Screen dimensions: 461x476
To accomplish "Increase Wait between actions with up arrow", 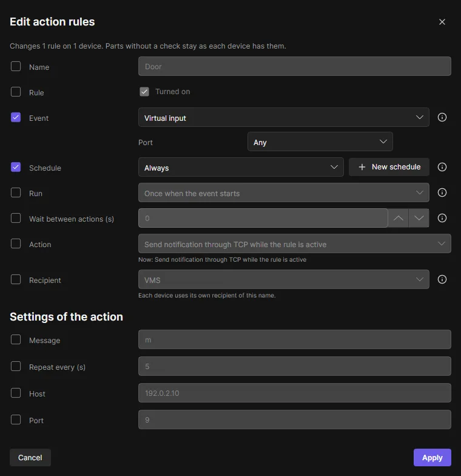I will coord(398,218).
